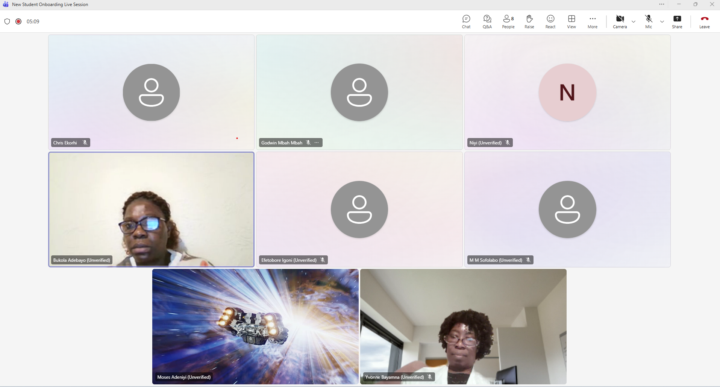Open the Q&A panel

point(487,21)
